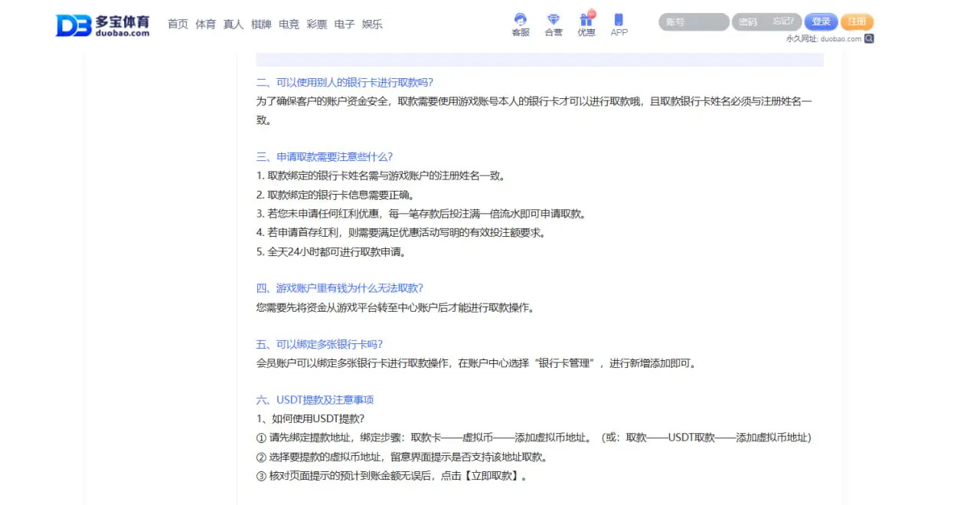Click step ① 请先绑定提款地址
The height and width of the screenshot is (505, 980).
pyautogui.click(x=534, y=438)
